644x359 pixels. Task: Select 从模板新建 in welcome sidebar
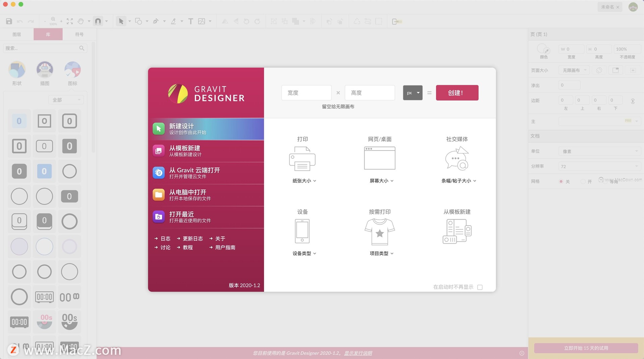pos(206,151)
